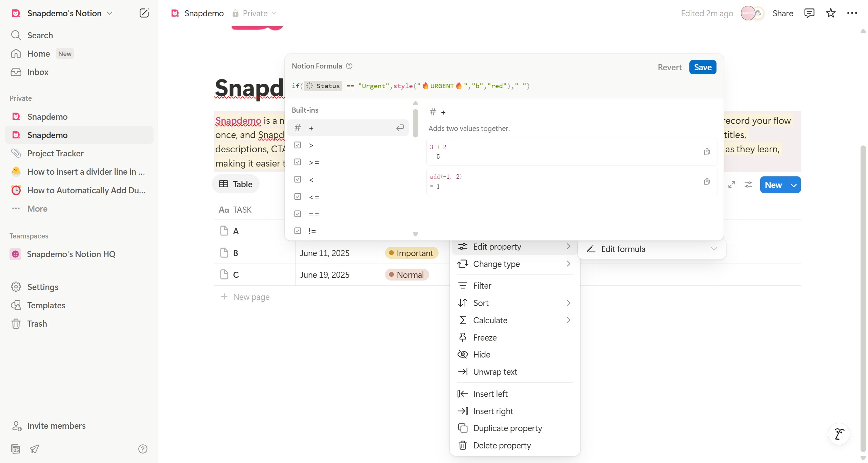
Task: Click Invite members
Action: 79,426
